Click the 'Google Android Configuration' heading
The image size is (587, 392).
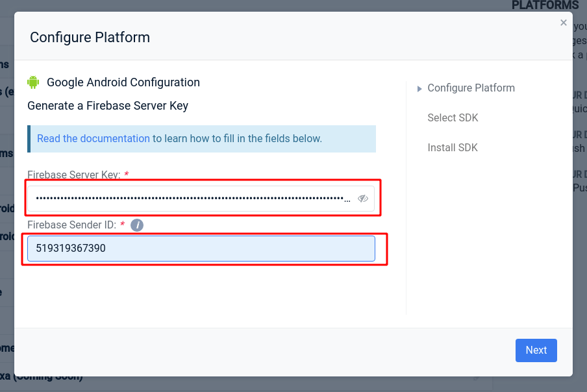(x=123, y=82)
